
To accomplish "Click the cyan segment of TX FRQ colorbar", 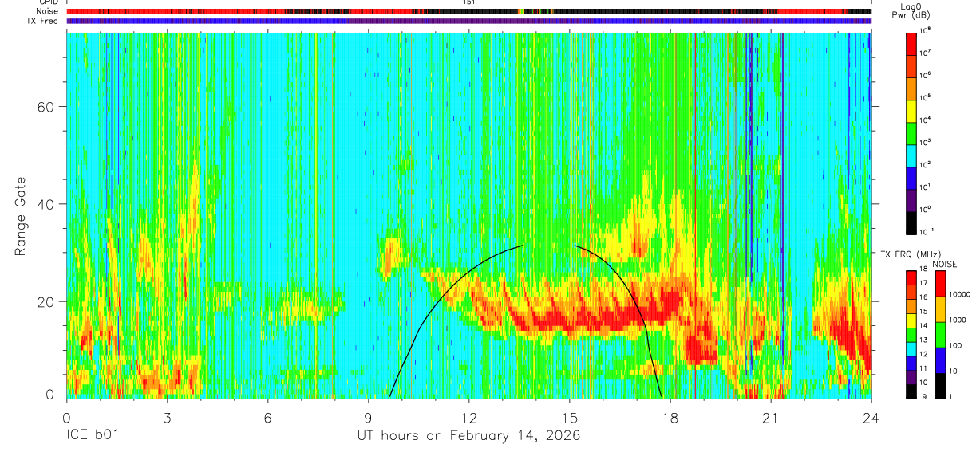I will click(911, 348).
